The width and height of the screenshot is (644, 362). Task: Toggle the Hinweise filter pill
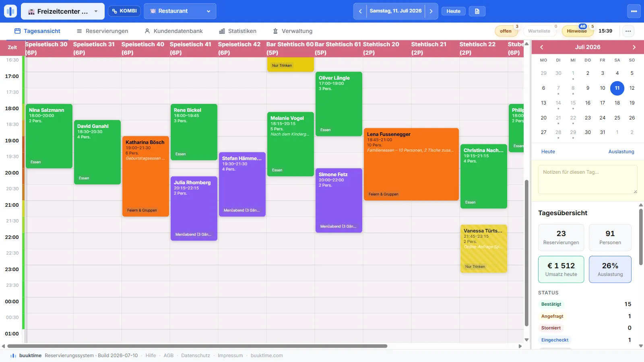(x=577, y=31)
